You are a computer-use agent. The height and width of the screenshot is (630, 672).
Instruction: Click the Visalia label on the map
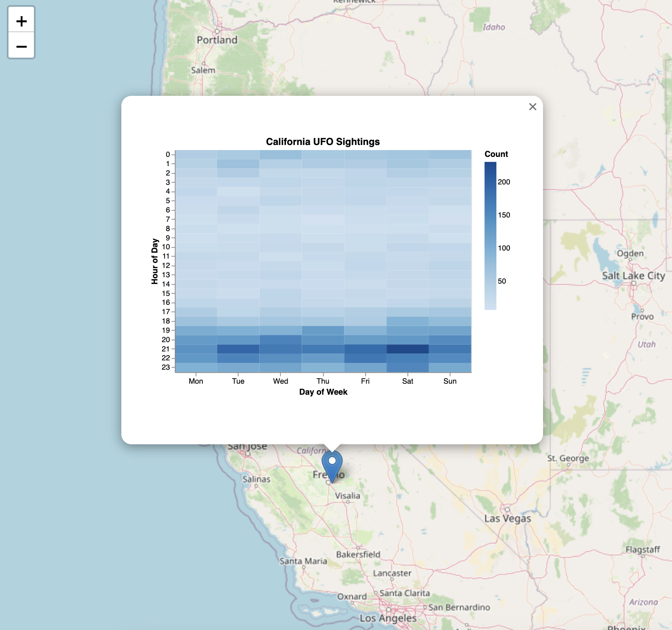(347, 496)
